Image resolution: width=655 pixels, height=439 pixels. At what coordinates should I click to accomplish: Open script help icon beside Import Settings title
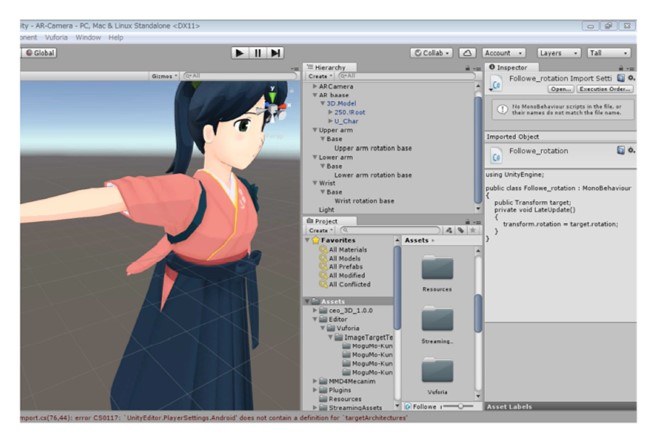coord(621,78)
